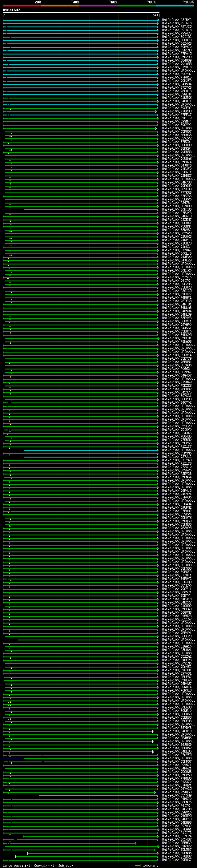Viewport: 197px width, 868px height.
Task: Click the purple ~60% identity legend bar
Action: click(x=99, y=6)
